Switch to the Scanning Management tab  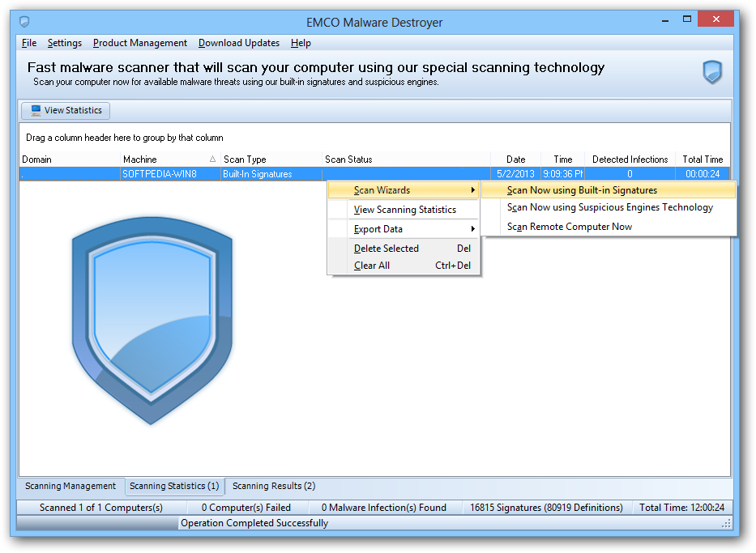pyautogui.click(x=70, y=486)
